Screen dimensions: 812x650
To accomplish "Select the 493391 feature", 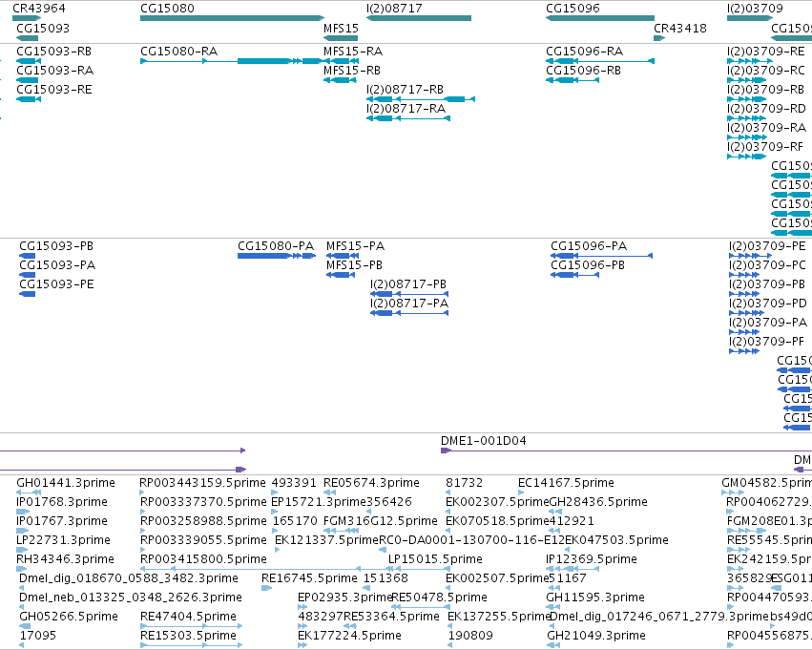I will (x=274, y=492).
